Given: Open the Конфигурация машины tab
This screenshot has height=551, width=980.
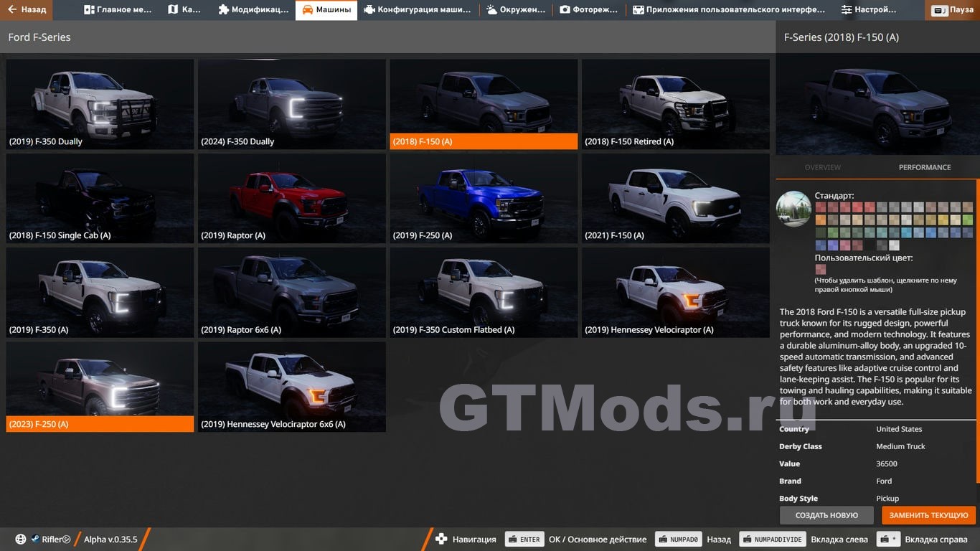Looking at the screenshot, I should coord(418,10).
